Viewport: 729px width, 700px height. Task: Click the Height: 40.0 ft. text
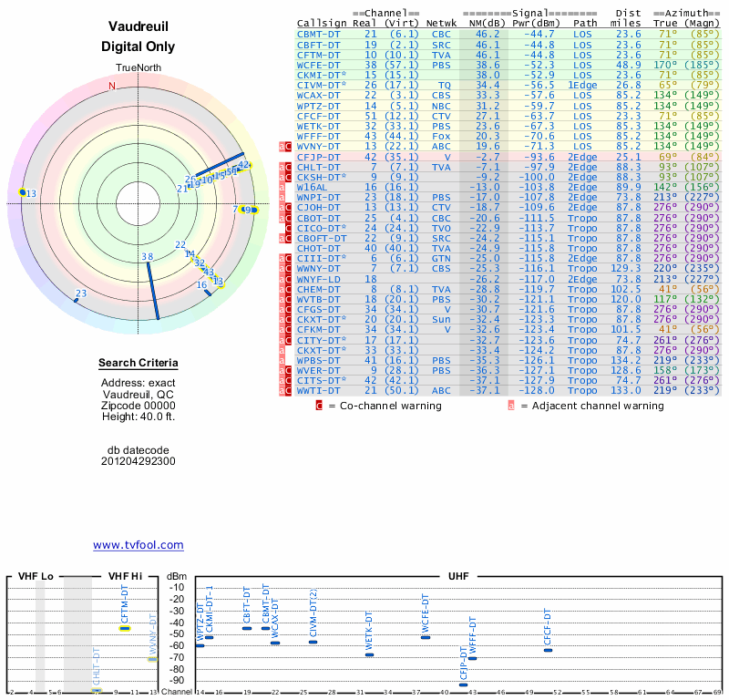pyautogui.click(x=139, y=417)
